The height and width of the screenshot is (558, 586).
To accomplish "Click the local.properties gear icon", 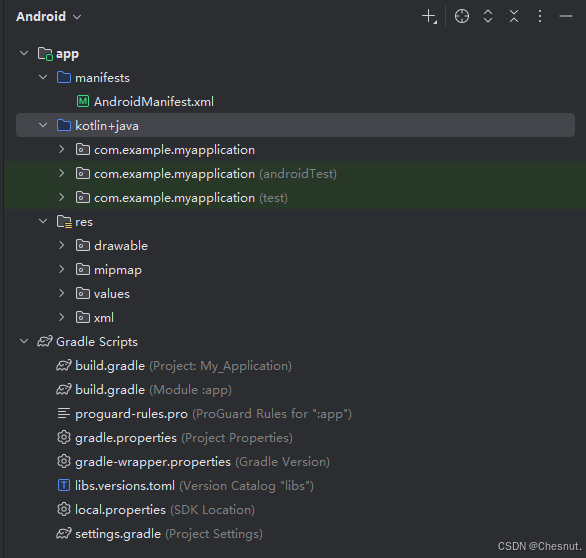I will pos(64,509).
